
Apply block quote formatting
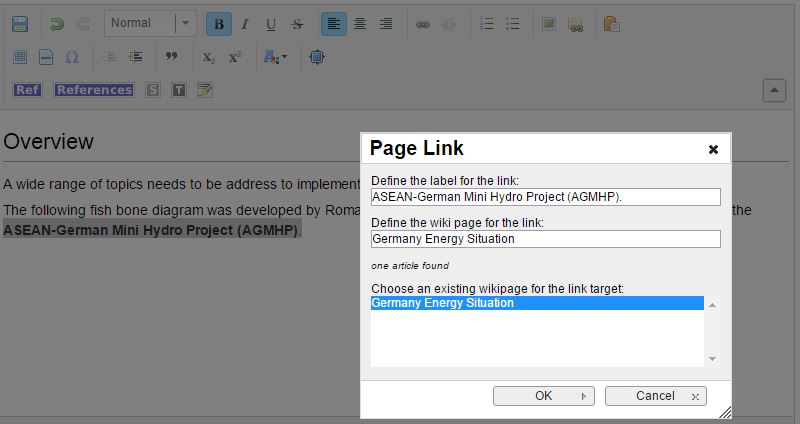171,57
